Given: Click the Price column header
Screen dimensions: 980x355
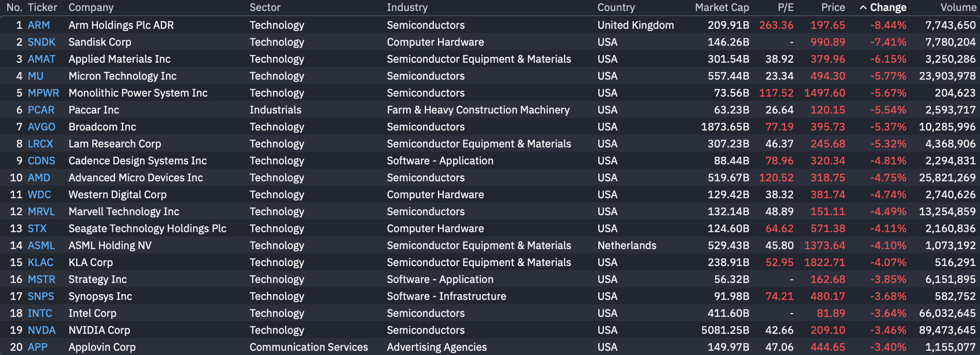Looking at the screenshot, I should (833, 8).
